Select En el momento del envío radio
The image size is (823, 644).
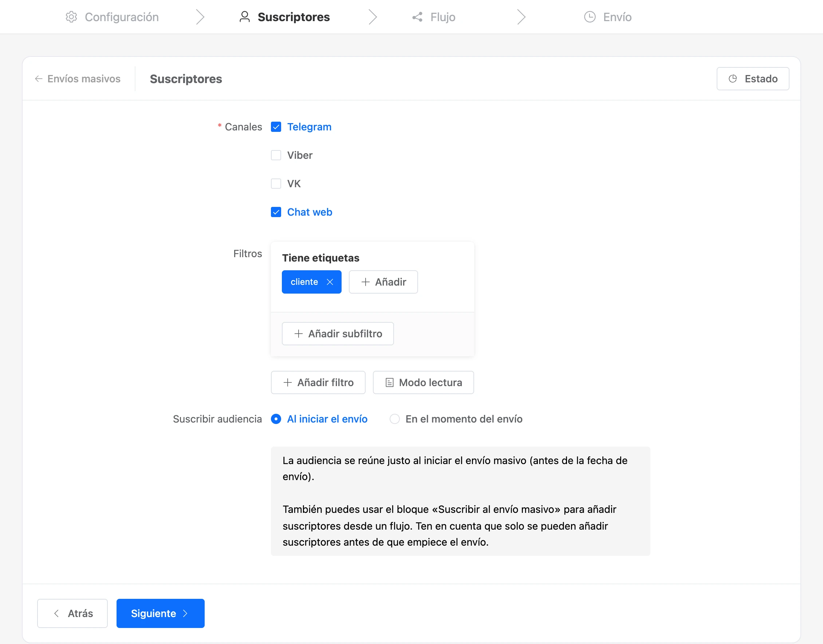394,419
